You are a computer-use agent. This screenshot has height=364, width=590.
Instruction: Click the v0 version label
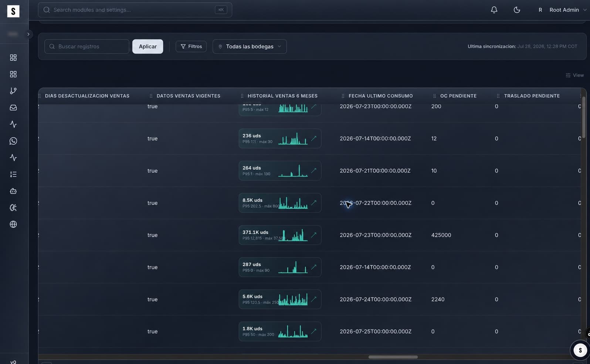click(13, 362)
